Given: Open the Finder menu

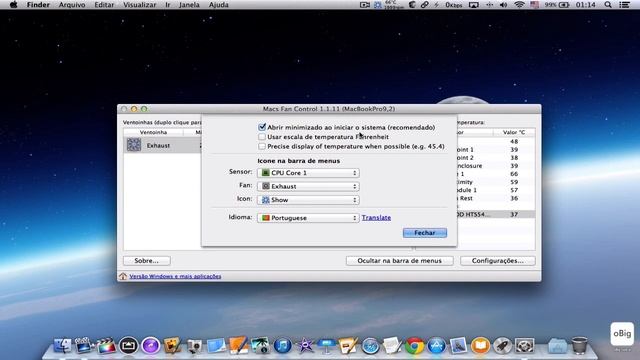Looking at the screenshot, I should (38, 5).
